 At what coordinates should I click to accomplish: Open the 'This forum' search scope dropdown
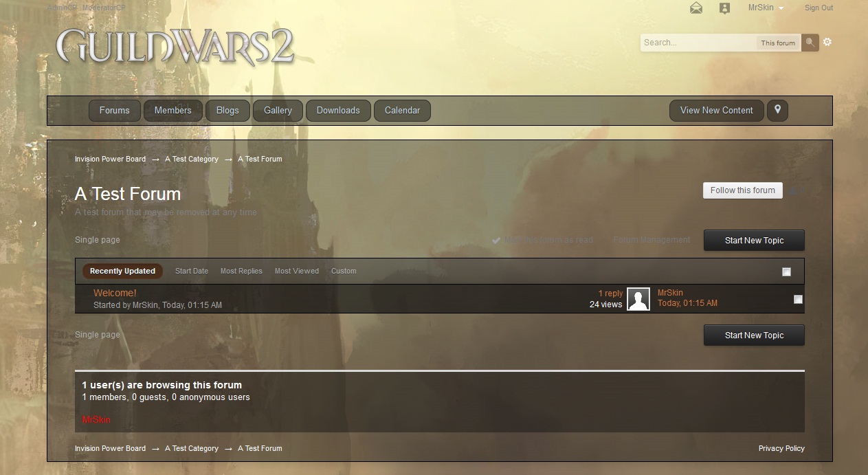pyautogui.click(x=777, y=43)
